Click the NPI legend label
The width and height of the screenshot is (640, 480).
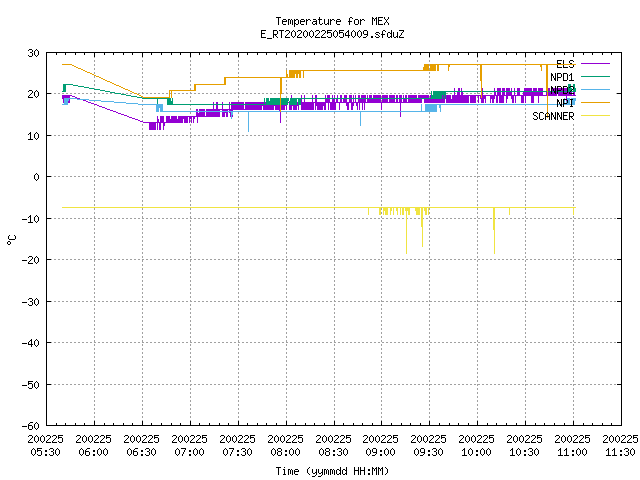tap(565, 103)
